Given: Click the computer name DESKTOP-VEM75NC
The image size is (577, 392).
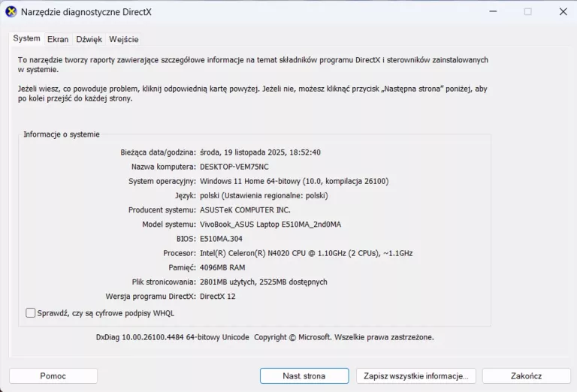Looking at the screenshot, I should pos(234,167).
